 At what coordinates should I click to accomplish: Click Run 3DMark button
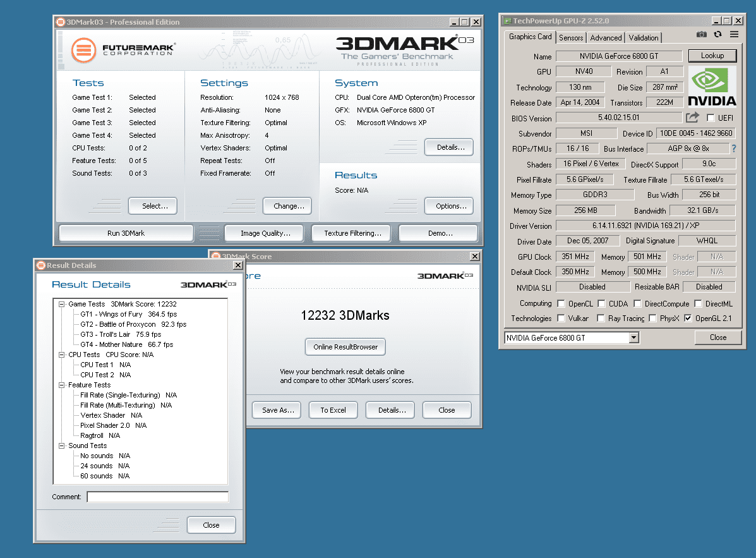(126, 233)
